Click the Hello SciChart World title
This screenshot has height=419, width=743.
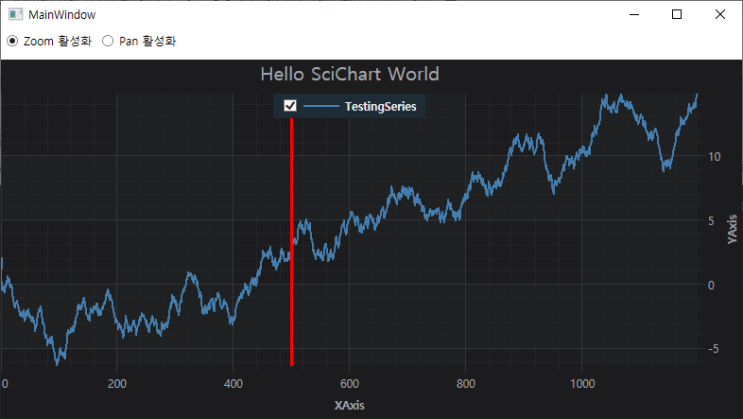[350, 74]
